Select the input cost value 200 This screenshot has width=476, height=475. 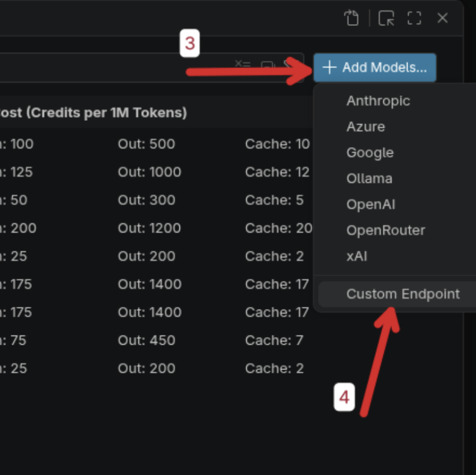[23, 228]
